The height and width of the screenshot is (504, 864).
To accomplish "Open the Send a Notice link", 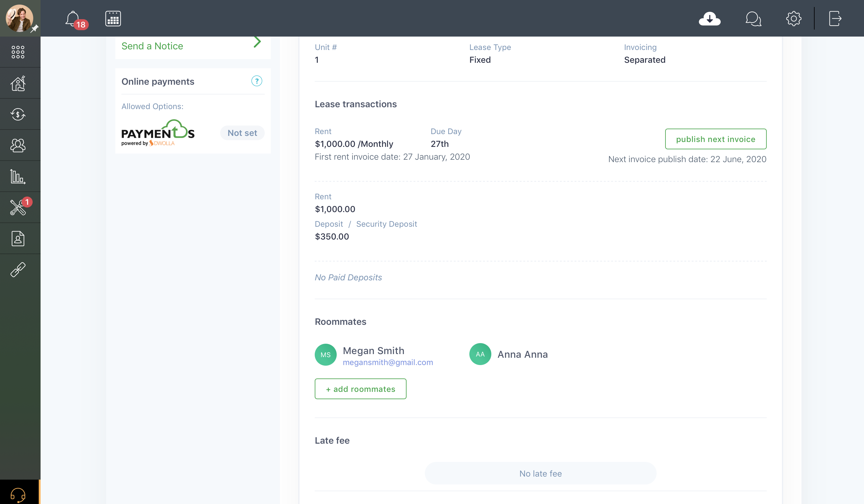I will pyautogui.click(x=152, y=46).
